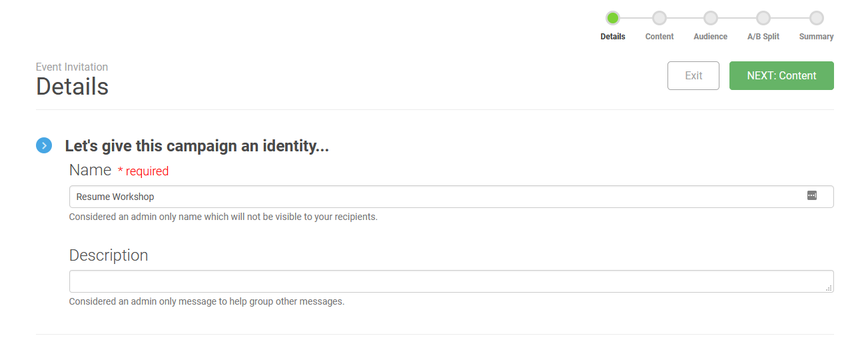Viewport: 868px width, 342px height.
Task: Click the Event Invitation text above Details
Action: tap(72, 67)
